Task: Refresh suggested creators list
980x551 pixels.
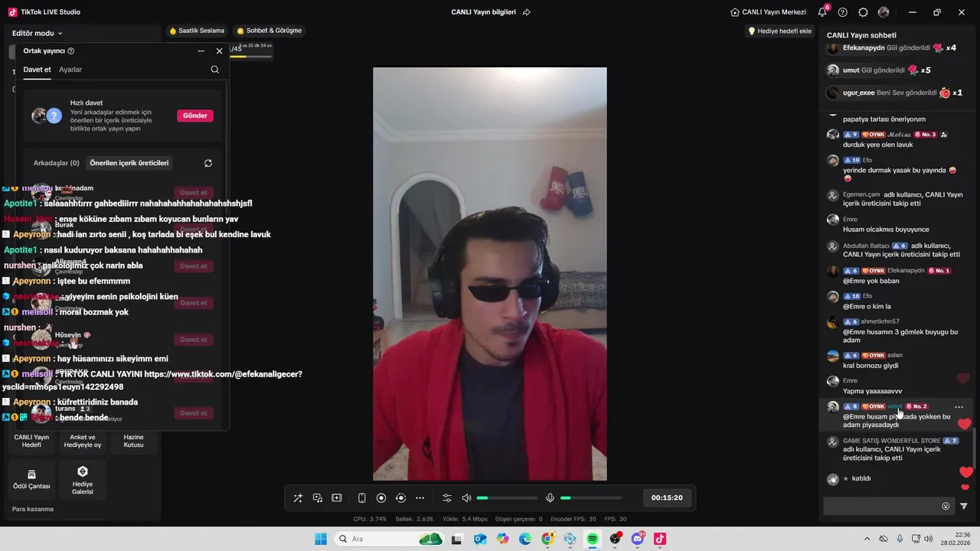Action: (208, 163)
